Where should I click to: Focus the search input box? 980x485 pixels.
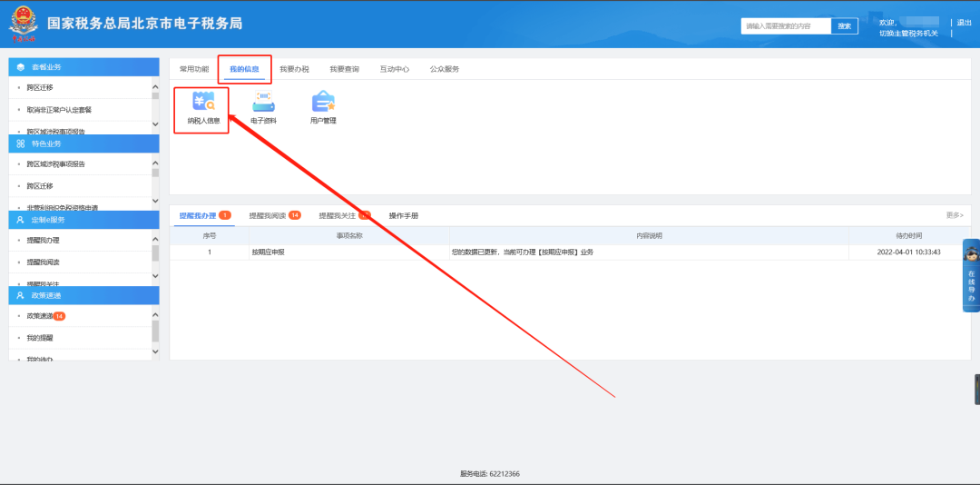[x=786, y=25]
